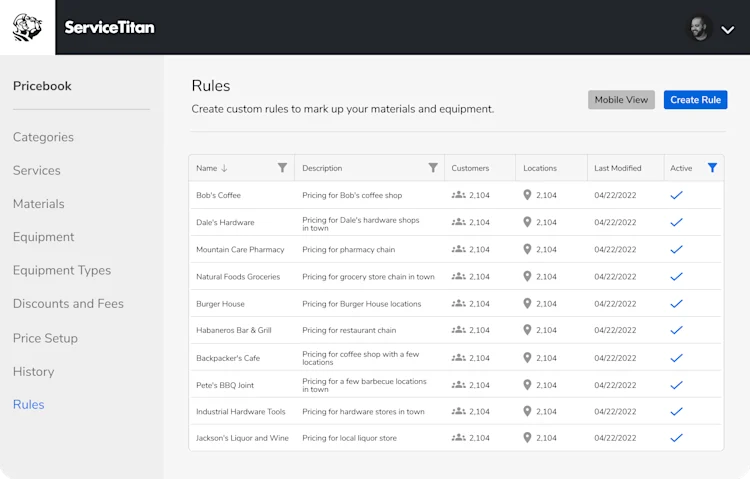This screenshot has height=479, width=750.
Task: Click customers icon in Mountain Care Pharmacy row
Action: tap(458, 249)
